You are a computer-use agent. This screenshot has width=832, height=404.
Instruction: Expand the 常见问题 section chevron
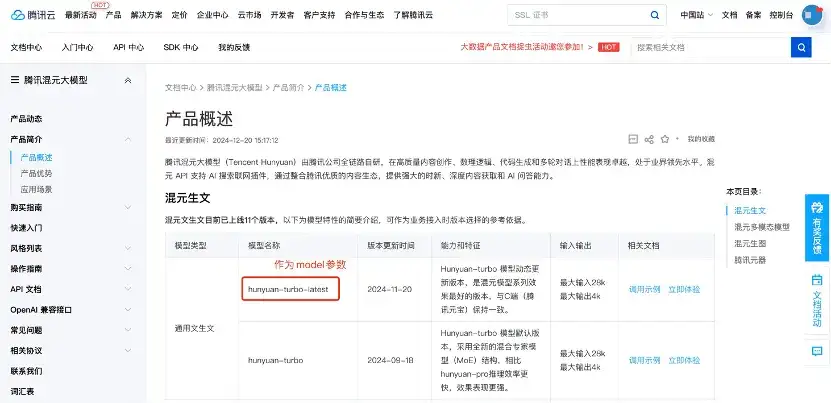pos(127,330)
